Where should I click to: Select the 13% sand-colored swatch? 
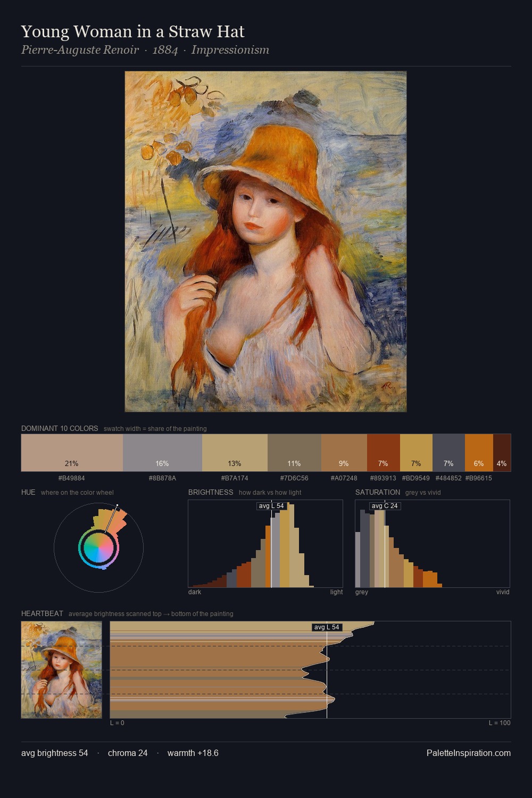click(x=235, y=453)
